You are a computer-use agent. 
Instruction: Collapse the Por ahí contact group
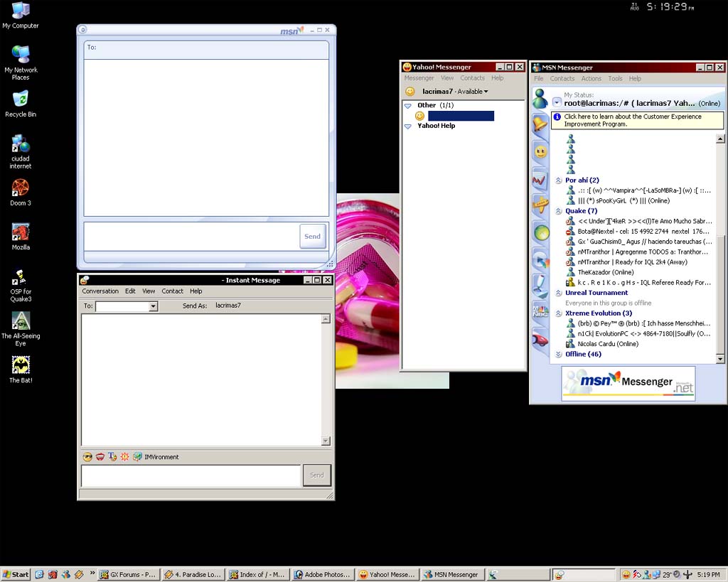pos(559,180)
